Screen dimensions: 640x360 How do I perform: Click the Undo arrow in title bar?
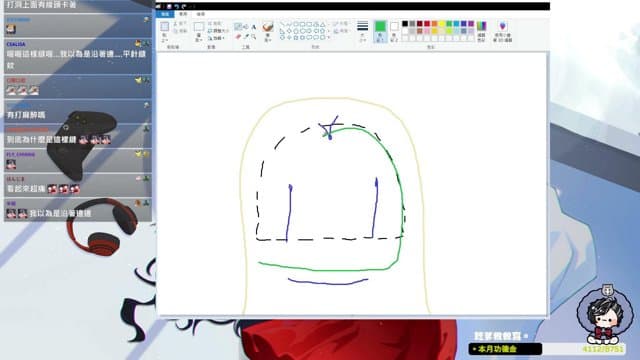pyautogui.click(x=177, y=7)
